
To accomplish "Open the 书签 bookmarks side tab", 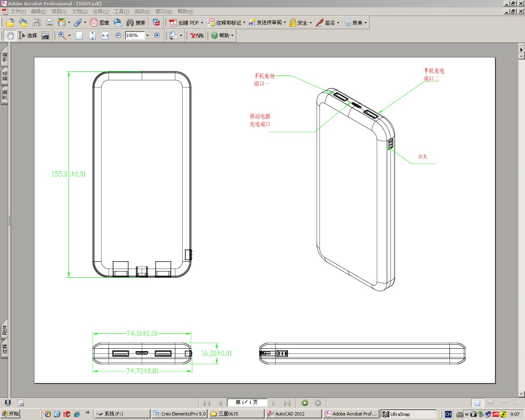I will [5, 57].
